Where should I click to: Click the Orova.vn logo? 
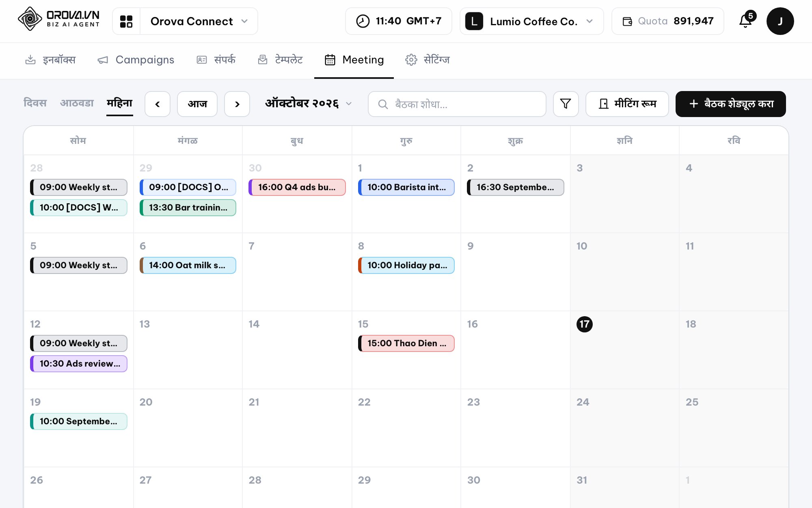[58, 19]
